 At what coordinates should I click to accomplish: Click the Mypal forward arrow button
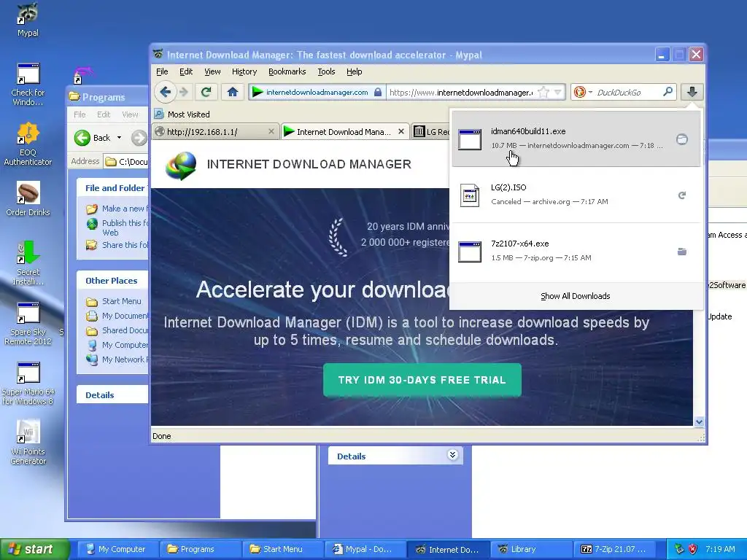[x=184, y=92]
